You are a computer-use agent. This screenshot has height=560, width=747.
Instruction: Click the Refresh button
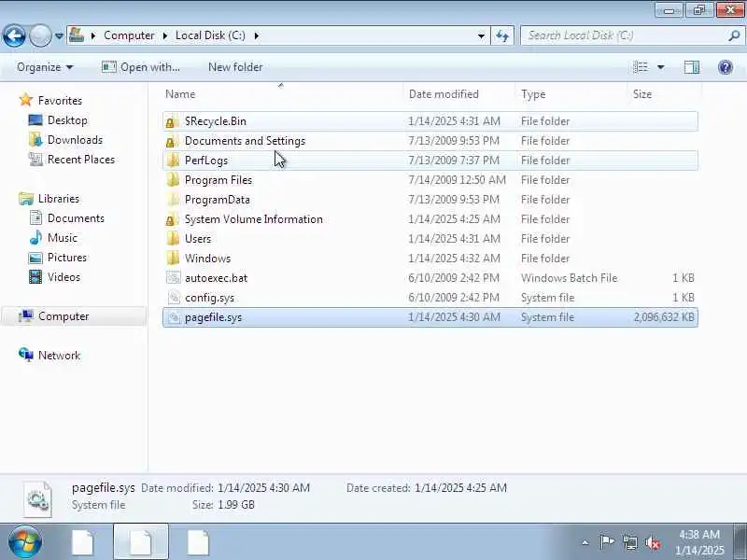click(502, 35)
